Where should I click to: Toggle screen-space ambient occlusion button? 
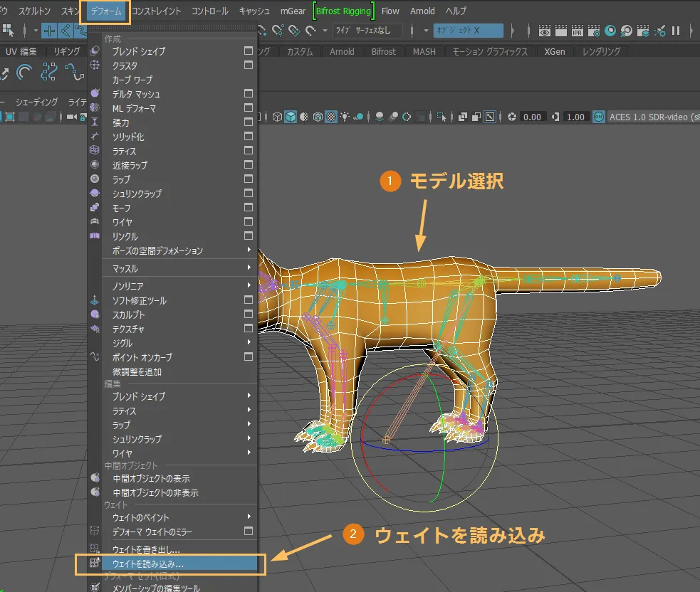coord(380,117)
